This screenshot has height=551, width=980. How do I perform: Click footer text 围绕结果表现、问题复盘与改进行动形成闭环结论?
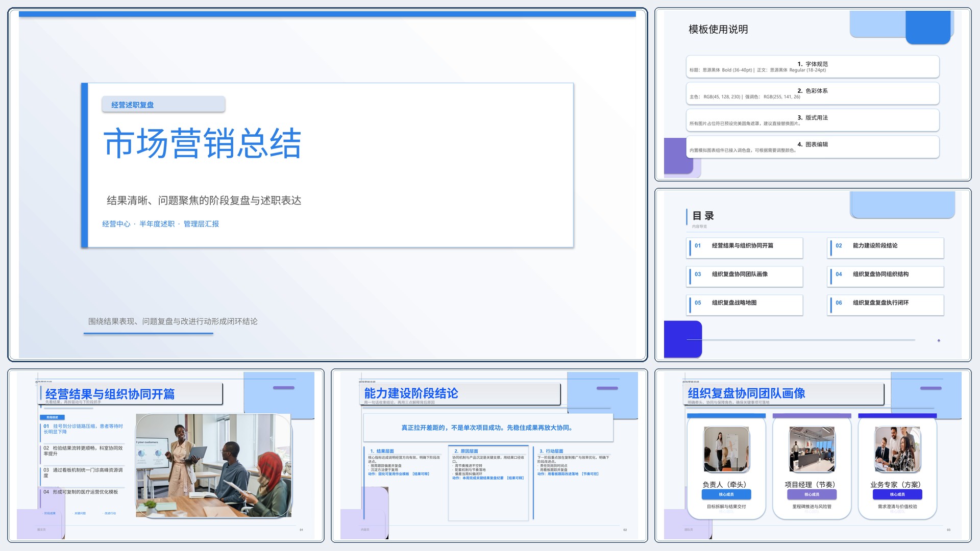[x=173, y=321]
